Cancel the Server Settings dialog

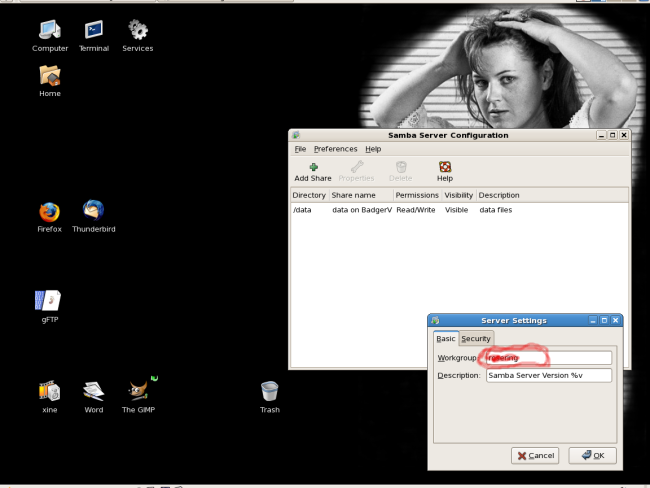point(535,455)
